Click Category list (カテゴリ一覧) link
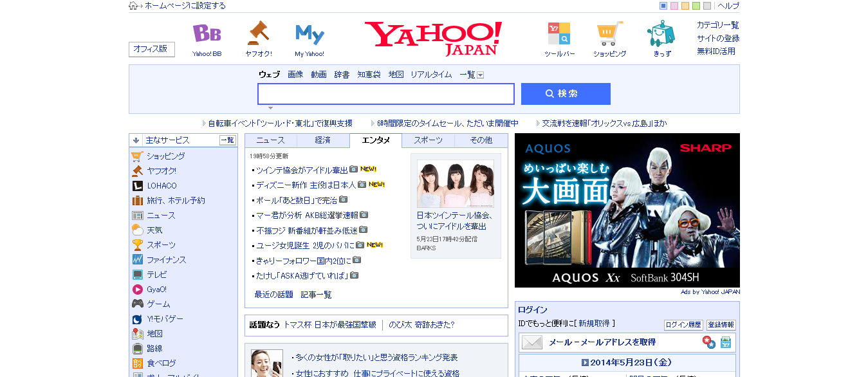The width and height of the screenshot is (868, 377). (x=718, y=25)
